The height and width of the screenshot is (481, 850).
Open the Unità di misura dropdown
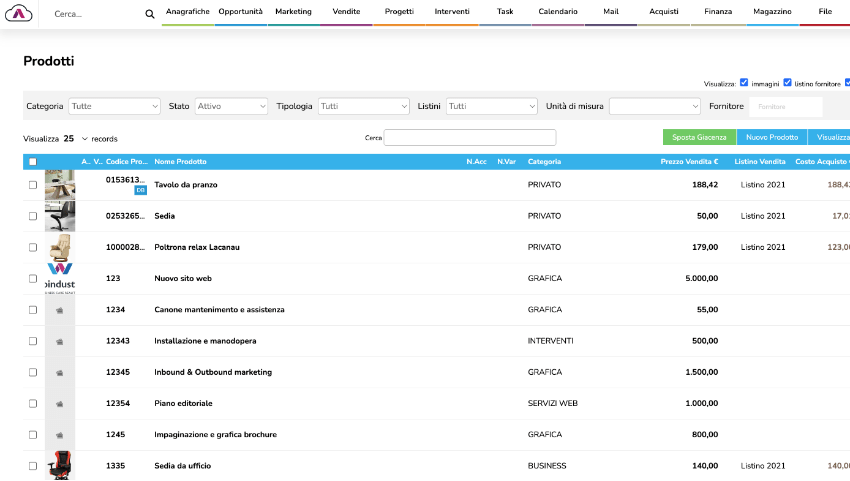[x=654, y=106]
